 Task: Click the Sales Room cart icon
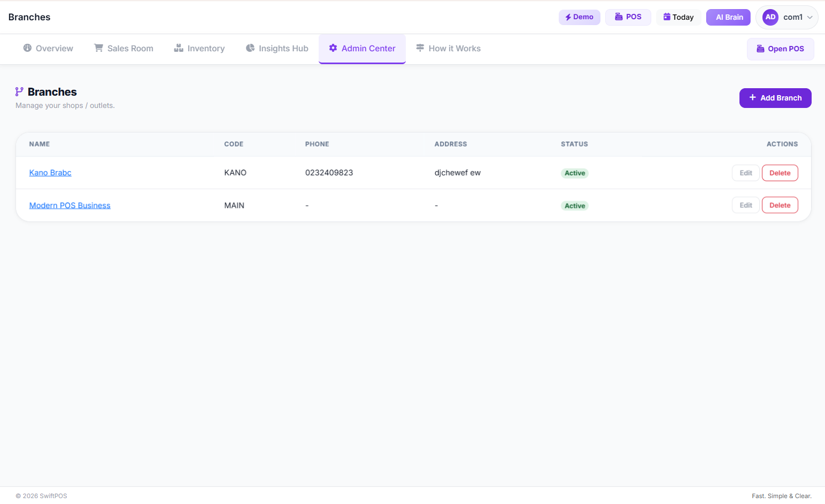point(99,48)
